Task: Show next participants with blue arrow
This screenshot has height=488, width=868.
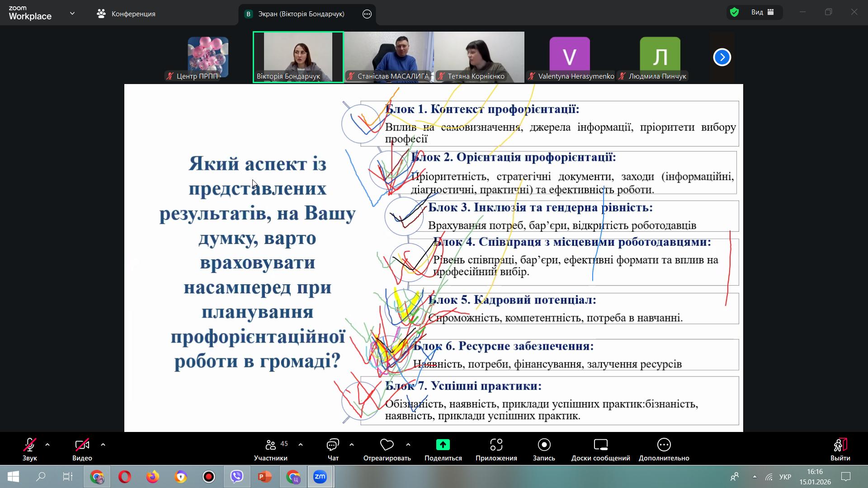Action: pos(722,57)
